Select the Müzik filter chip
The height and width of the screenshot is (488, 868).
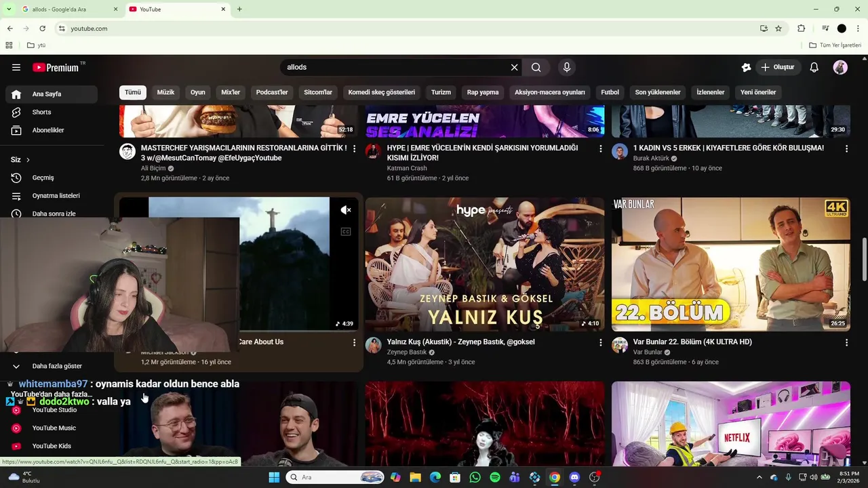point(165,92)
